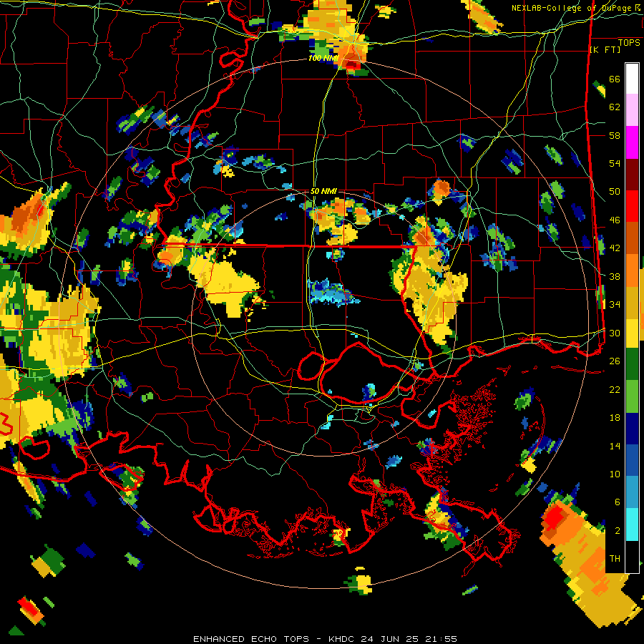Click the TOPS legend title
Image resolution: width=644 pixels, height=644 pixels.
tap(629, 42)
